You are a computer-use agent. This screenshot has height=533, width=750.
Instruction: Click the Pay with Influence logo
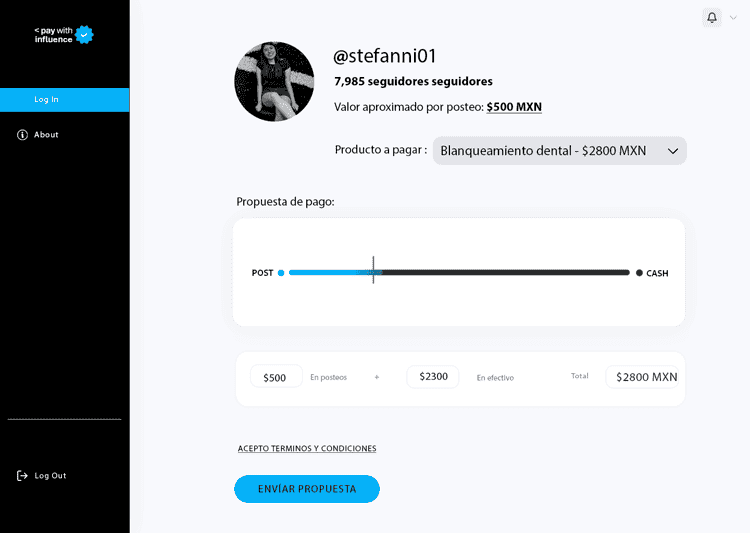click(64, 35)
